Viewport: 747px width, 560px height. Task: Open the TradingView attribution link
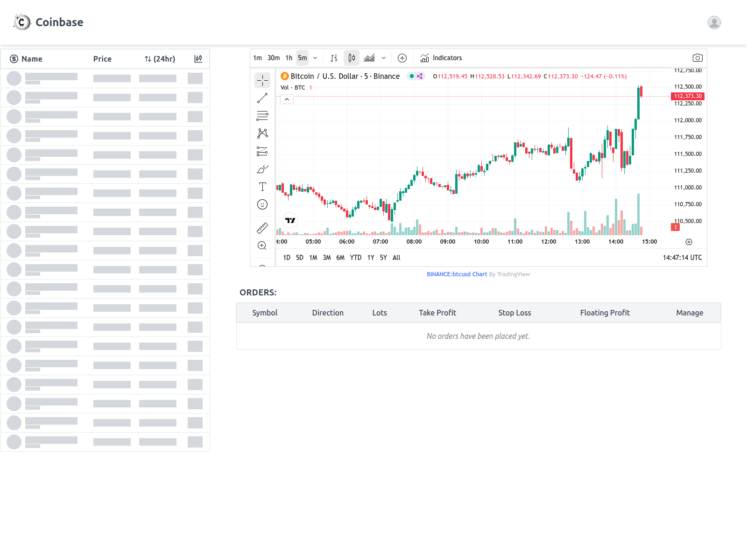coord(514,274)
